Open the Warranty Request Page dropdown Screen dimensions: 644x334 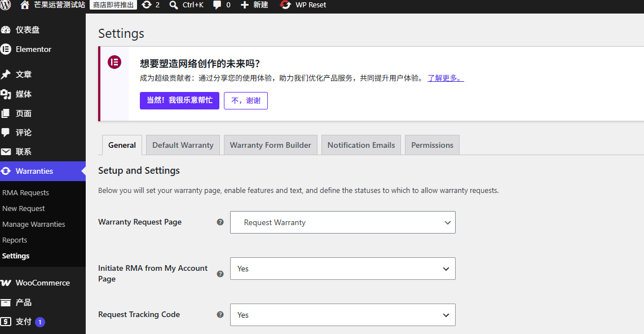(x=342, y=222)
